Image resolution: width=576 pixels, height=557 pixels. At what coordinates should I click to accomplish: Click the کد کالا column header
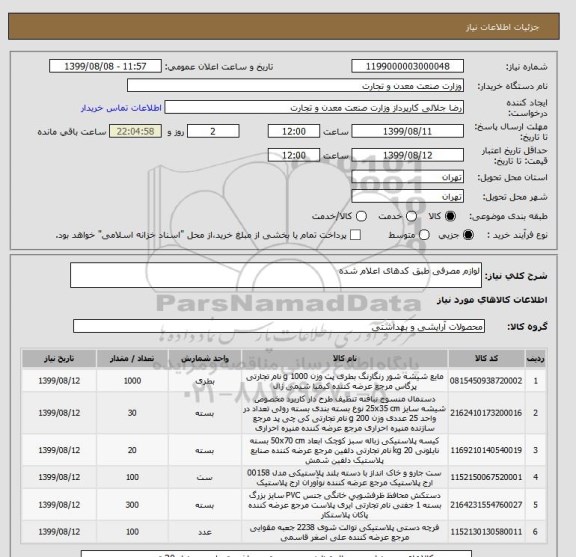[486, 359]
